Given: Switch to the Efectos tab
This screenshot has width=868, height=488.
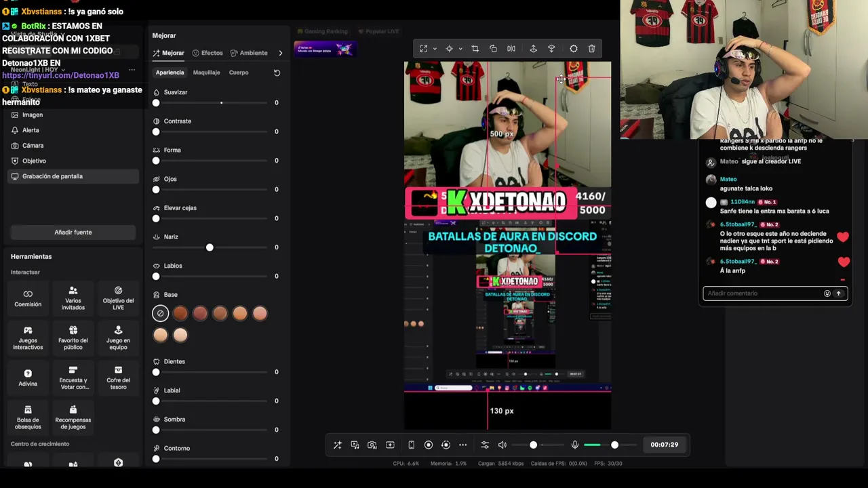Looking at the screenshot, I should (208, 53).
